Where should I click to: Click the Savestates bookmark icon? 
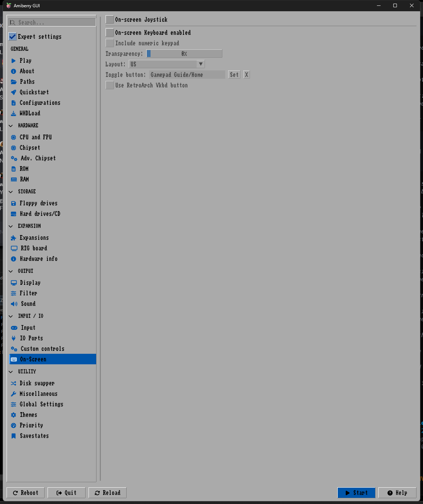coord(13,436)
